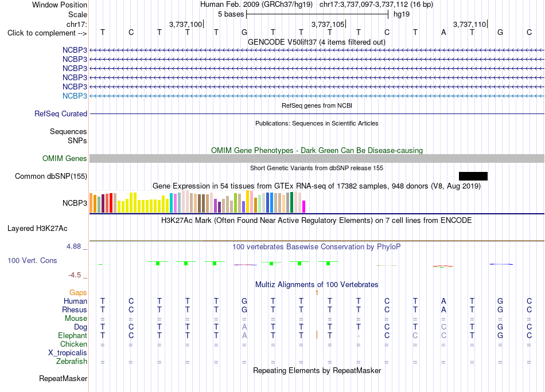Open 'Multiz Alignments of 100 Vertebrates' title

[x=317, y=285]
